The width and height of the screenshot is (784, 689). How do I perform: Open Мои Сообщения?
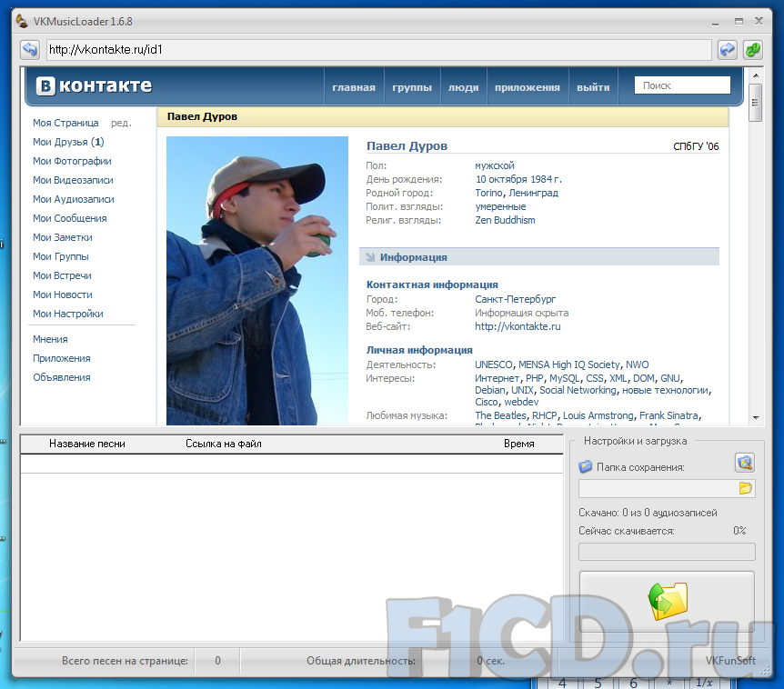pos(69,218)
